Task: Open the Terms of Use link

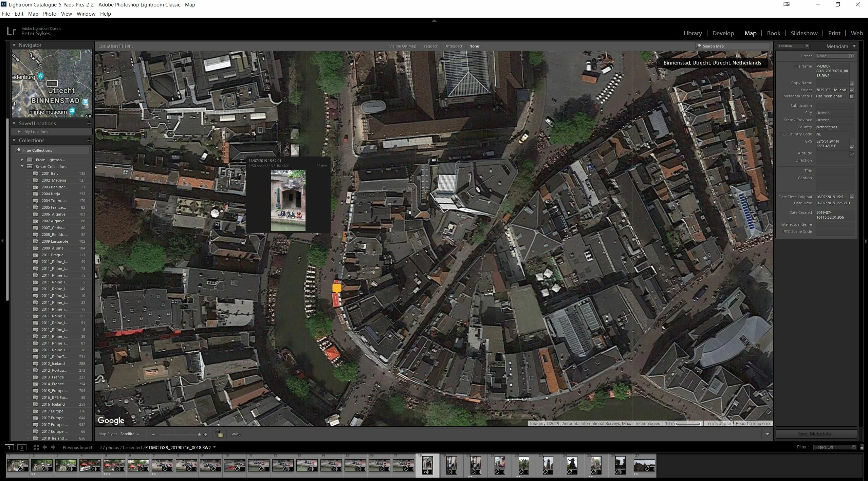Action: coord(718,423)
